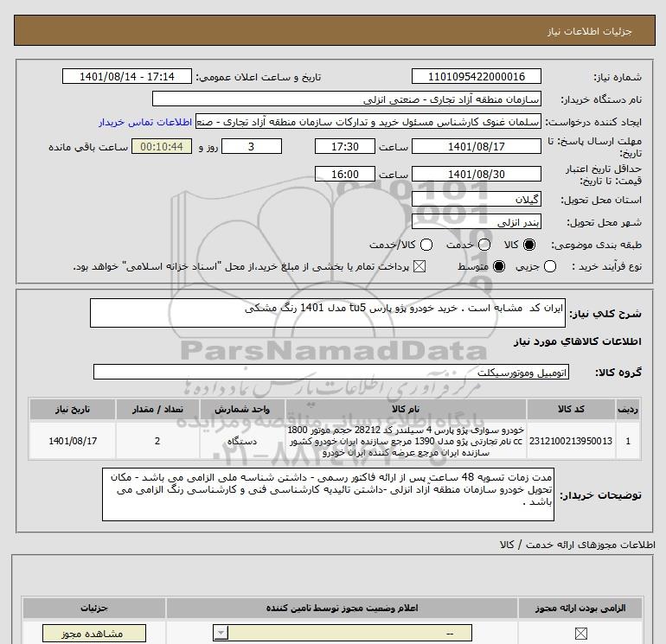The image size is (666, 644).
Task: Select the کالا/خدمت radio button
Action: tap(426, 245)
